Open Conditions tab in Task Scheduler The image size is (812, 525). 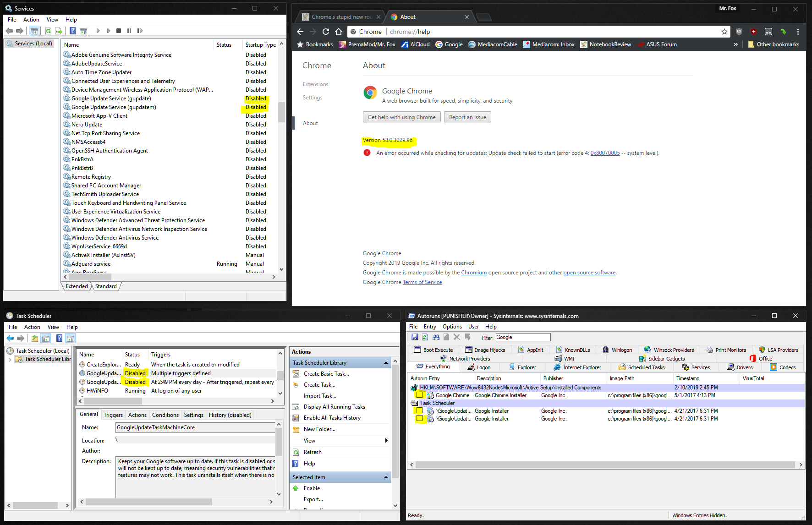point(165,415)
